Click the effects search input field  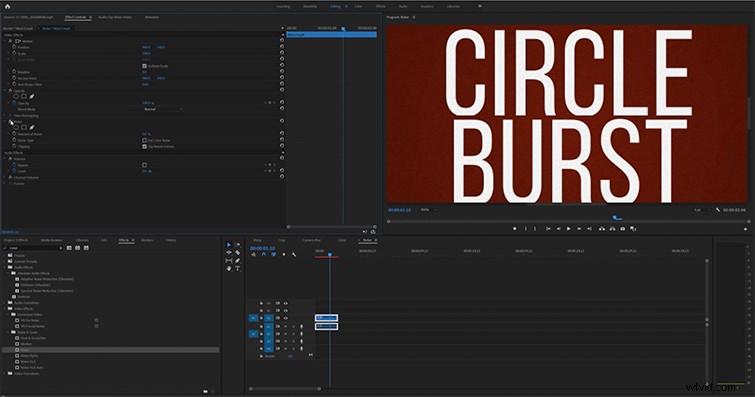tap(33, 248)
